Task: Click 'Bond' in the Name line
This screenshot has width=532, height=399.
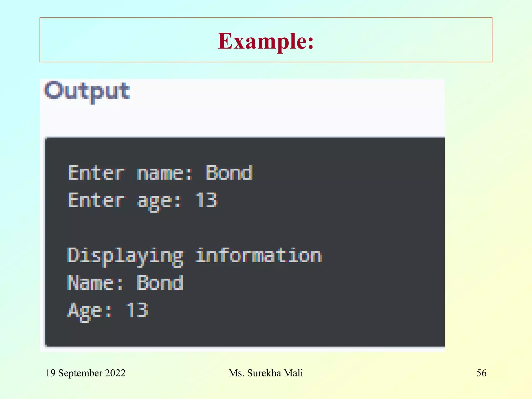Action: [x=160, y=283]
